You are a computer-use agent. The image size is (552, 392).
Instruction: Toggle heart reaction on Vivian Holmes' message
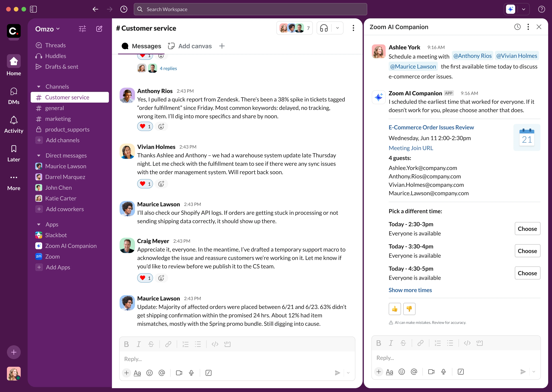pos(145,184)
